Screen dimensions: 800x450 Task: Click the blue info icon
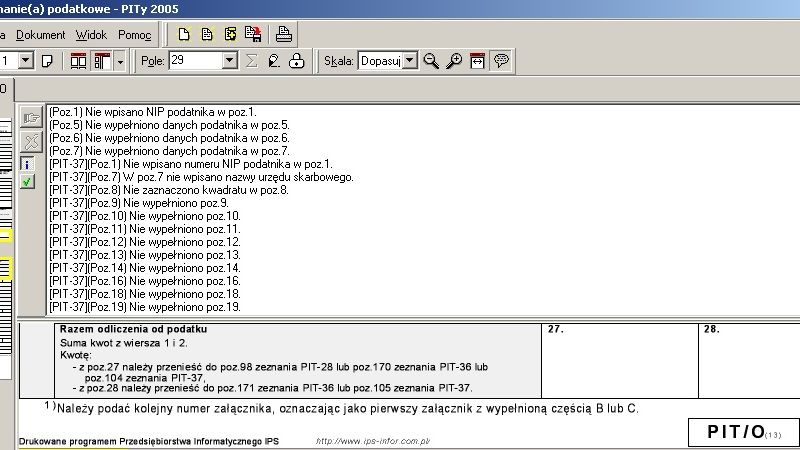pyautogui.click(x=27, y=164)
